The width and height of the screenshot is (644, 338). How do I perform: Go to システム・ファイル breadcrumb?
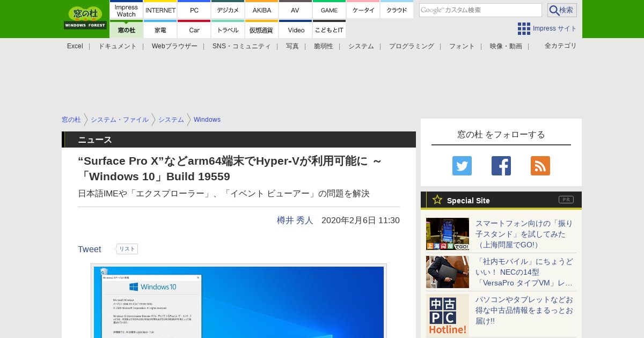[x=120, y=120]
